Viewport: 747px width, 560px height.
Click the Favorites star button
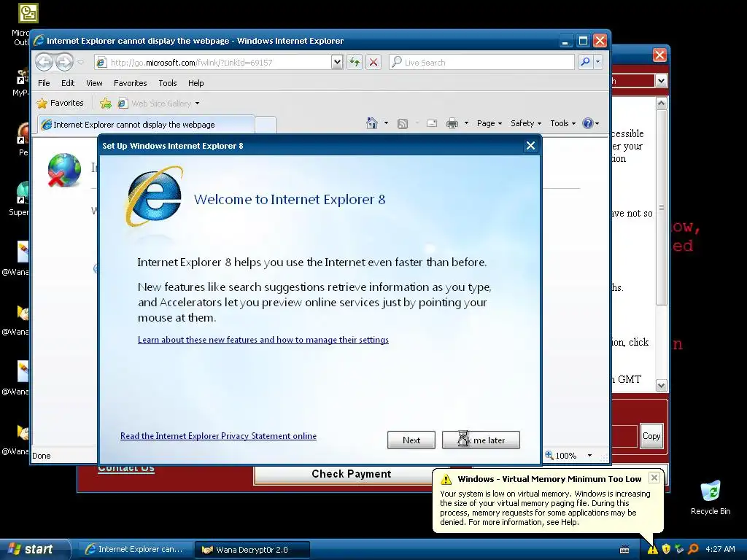[60, 103]
